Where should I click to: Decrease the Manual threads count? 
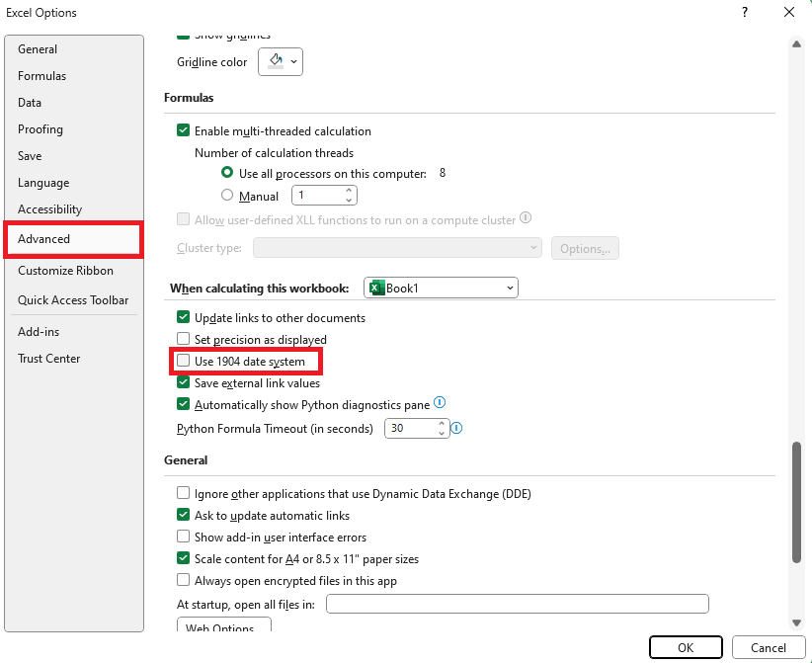coord(349,201)
